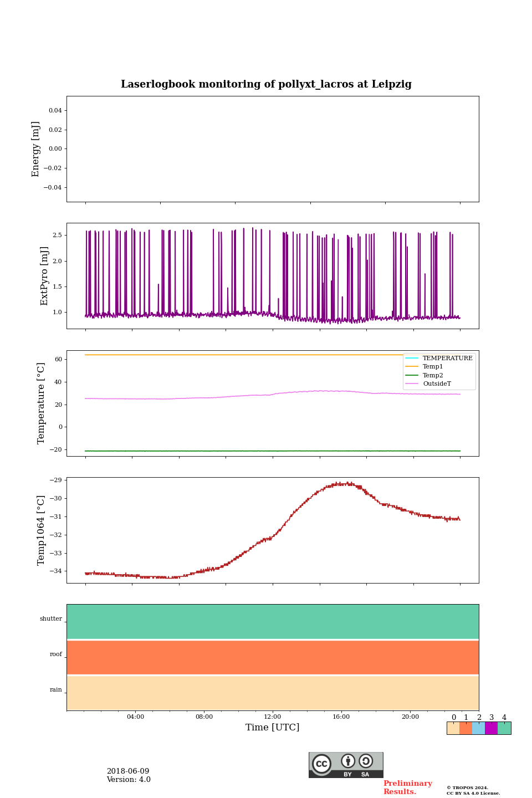Click the SA share-alike icon
Screen dimensions: 532x798
366,761
